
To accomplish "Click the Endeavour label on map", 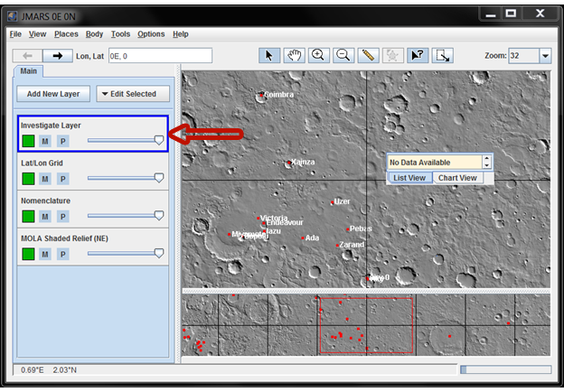I will pyautogui.click(x=285, y=223).
